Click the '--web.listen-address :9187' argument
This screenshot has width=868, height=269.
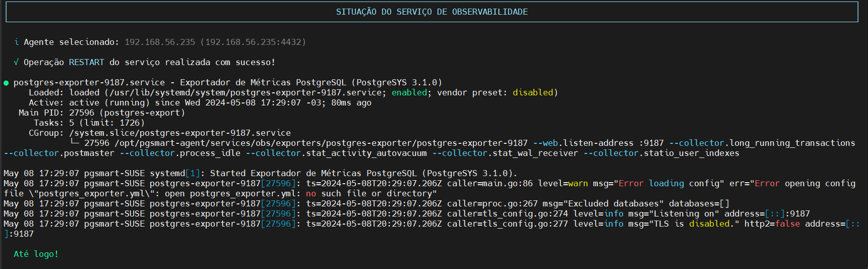pos(598,143)
